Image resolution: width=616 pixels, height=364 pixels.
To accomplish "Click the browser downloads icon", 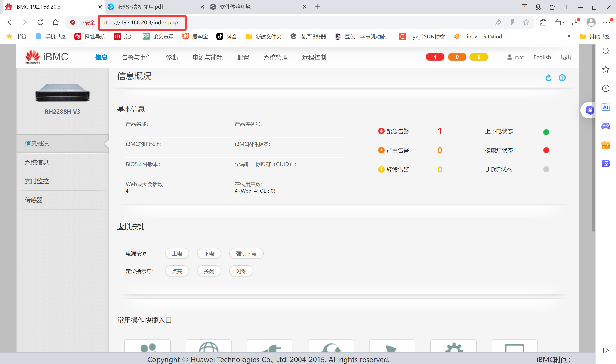I will coord(576,23).
